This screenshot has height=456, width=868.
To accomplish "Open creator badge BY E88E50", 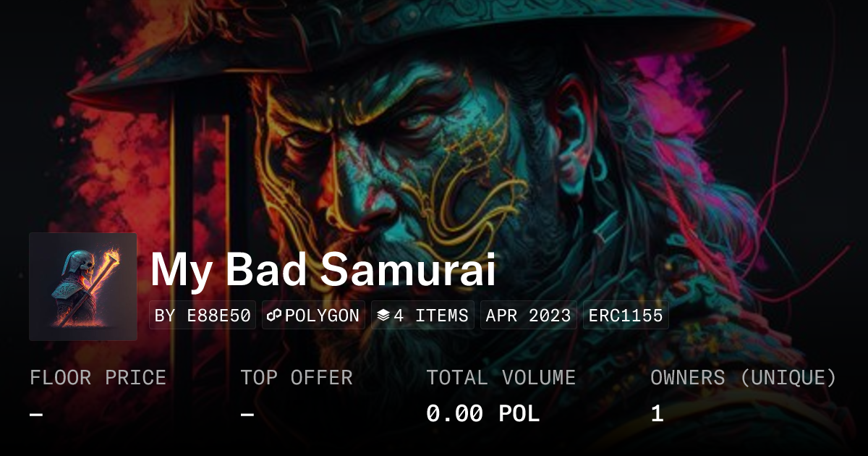I will [203, 316].
